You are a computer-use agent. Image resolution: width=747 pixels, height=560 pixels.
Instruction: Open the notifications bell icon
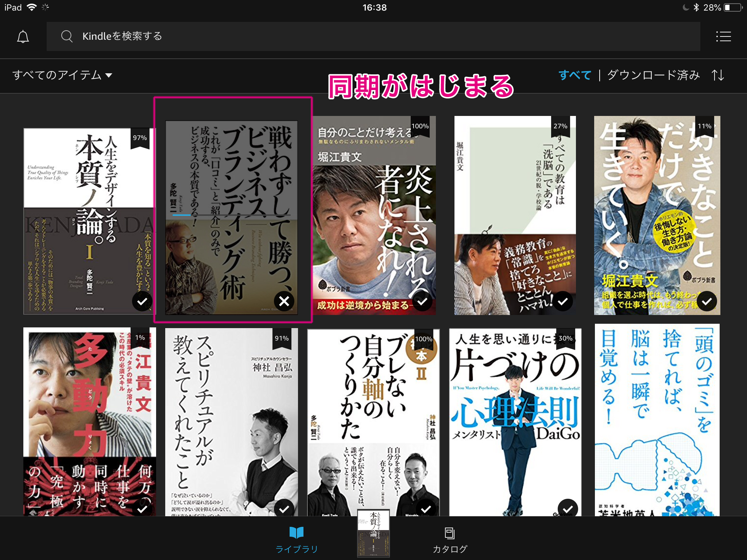click(23, 36)
